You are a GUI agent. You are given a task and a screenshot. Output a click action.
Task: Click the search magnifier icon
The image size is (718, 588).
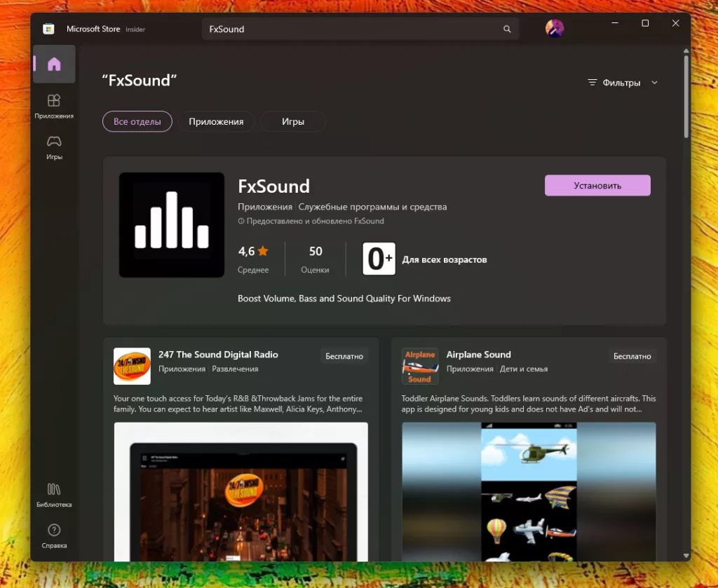point(507,29)
